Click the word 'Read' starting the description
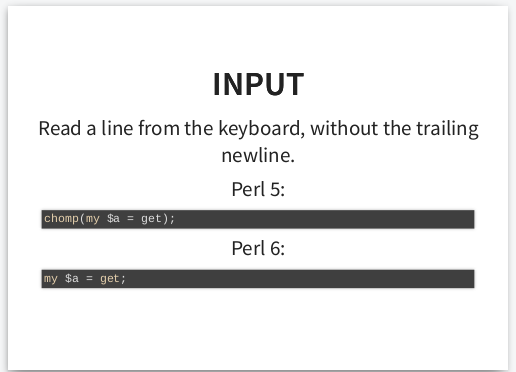Screen dimensions: 516x372 click(x=60, y=128)
